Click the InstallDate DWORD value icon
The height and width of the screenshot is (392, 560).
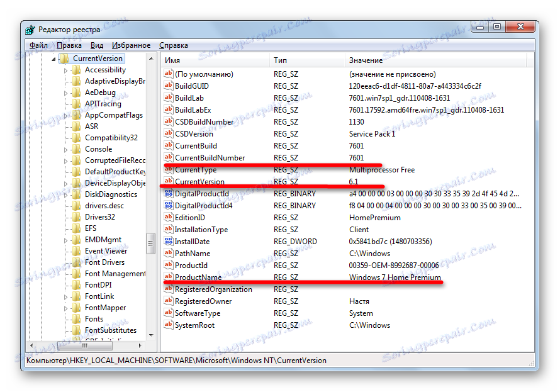click(x=168, y=242)
